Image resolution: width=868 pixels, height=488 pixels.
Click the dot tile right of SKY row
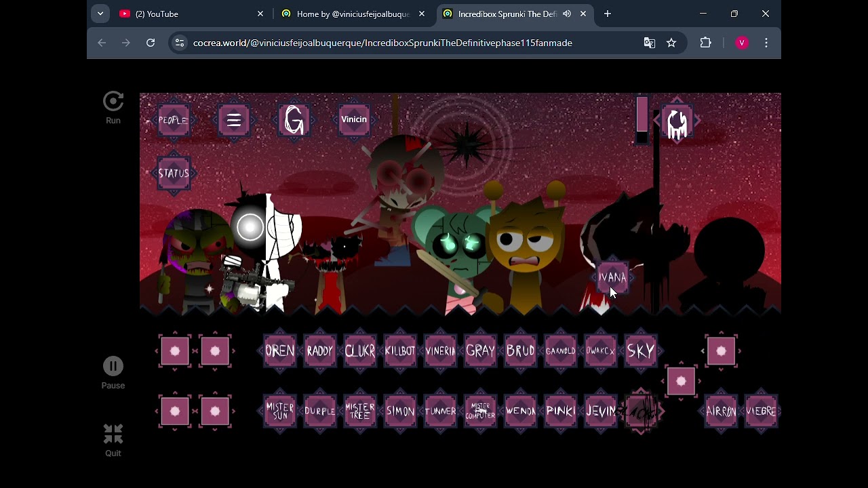[681, 382]
